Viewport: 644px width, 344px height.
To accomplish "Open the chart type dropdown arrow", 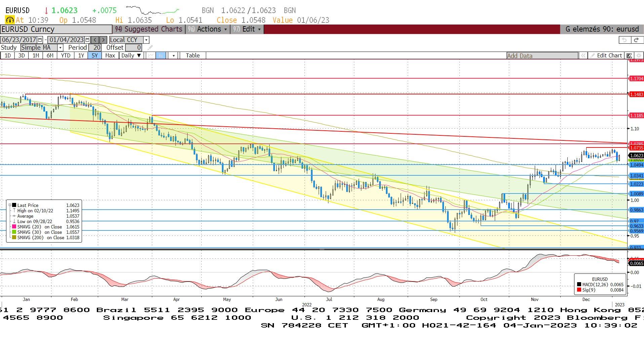I will [x=173, y=55].
